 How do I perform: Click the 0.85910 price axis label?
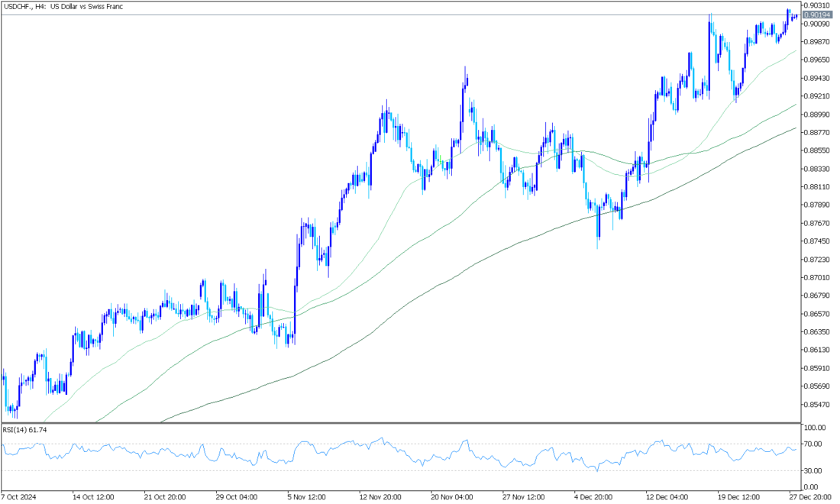[816, 369]
